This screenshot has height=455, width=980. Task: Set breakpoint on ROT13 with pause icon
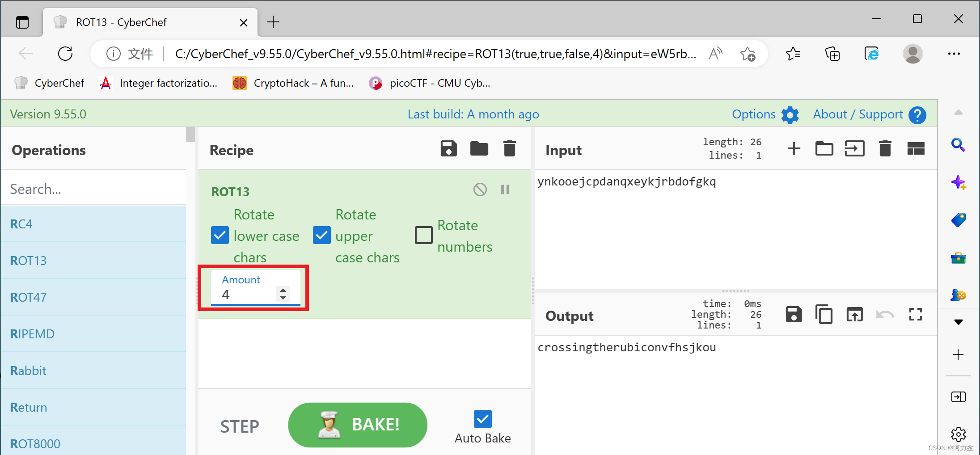(x=505, y=190)
